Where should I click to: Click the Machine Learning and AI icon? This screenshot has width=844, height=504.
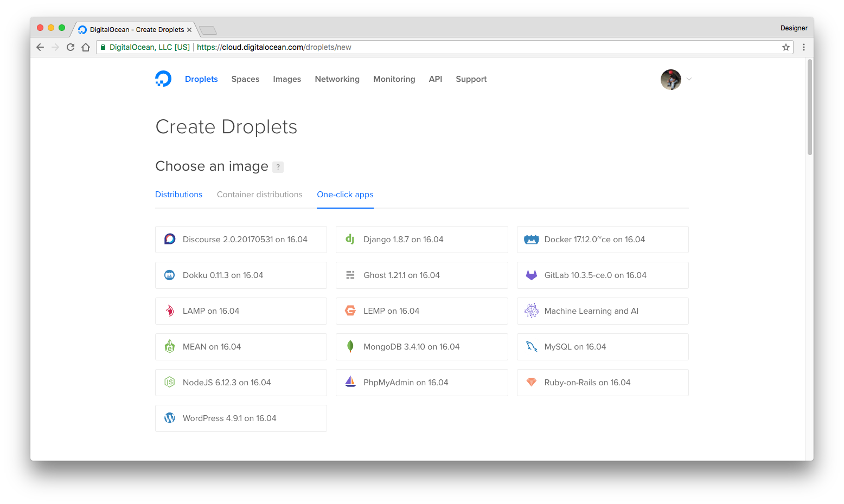(x=532, y=311)
